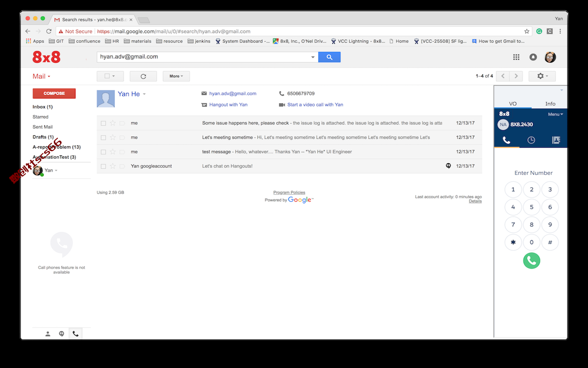
Task: Start a video call with Yan
Action: coord(315,104)
